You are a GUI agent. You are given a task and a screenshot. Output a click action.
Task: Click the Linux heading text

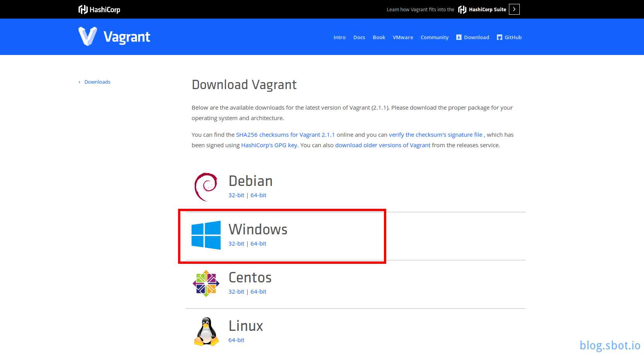[x=246, y=326]
